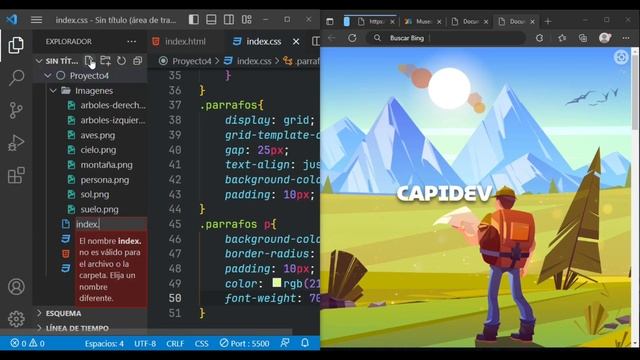The height and width of the screenshot is (360, 640).
Task: Click the Port : 5500 Live Server item
Action: tap(244, 344)
